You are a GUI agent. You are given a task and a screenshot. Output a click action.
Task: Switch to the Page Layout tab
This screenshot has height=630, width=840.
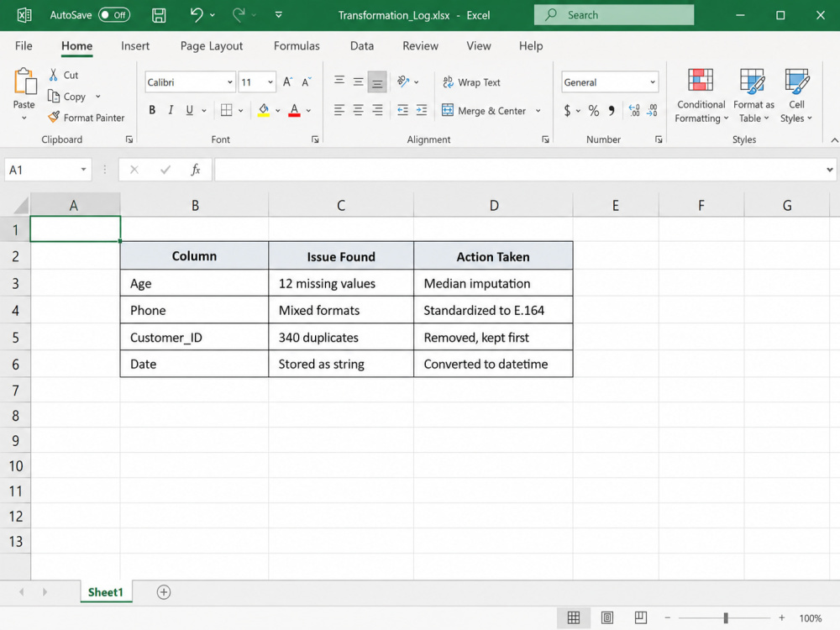click(x=212, y=46)
